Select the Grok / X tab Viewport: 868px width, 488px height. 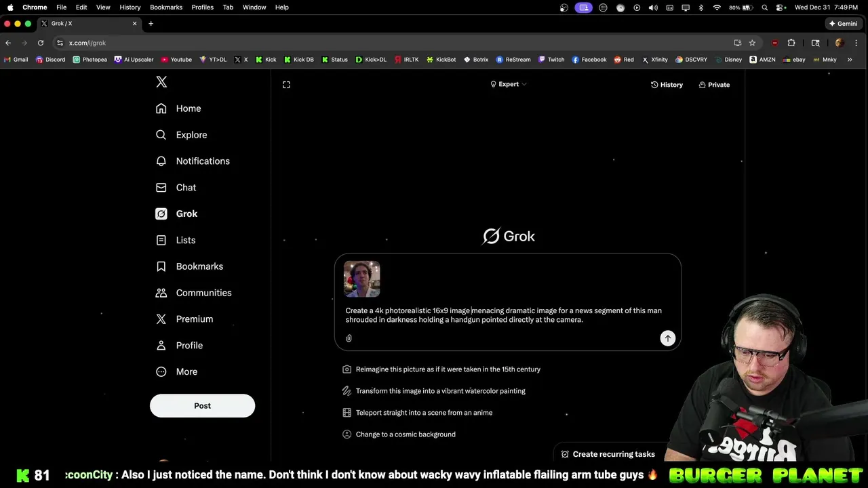(88, 24)
